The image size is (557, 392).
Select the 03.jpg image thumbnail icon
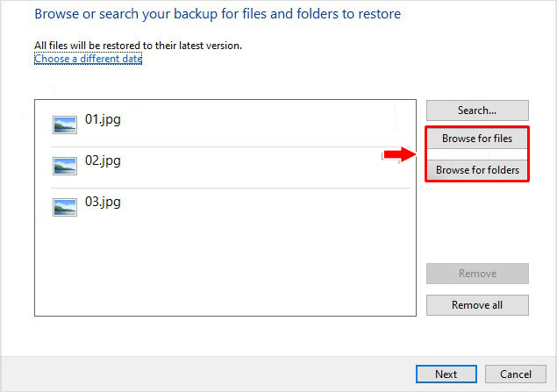coord(65,207)
